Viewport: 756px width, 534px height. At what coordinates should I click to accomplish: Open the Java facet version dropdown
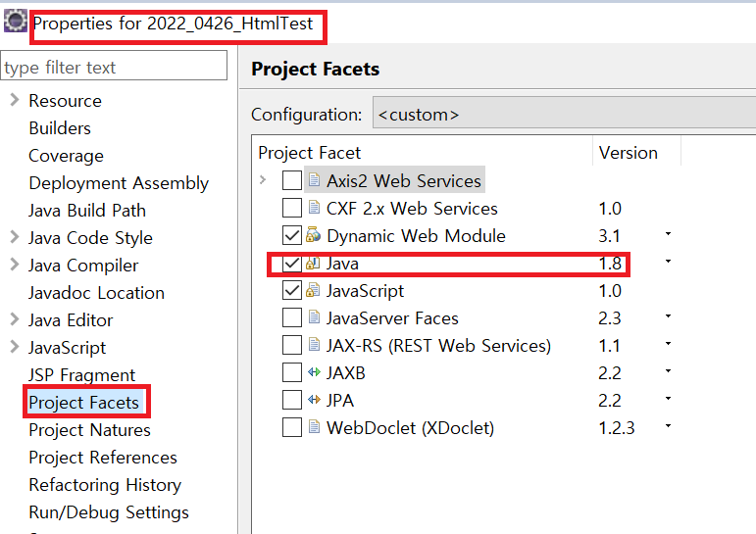pyautogui.click(x=669, y=262)
